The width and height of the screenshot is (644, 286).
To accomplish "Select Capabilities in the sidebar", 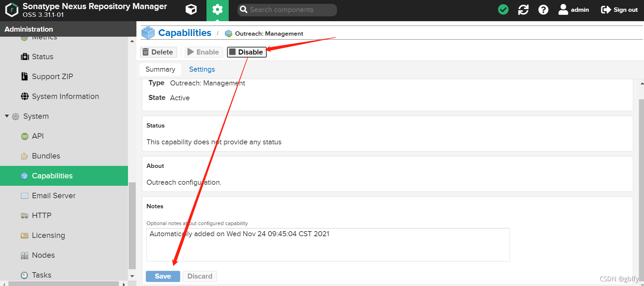I will (x=64, y=176).
